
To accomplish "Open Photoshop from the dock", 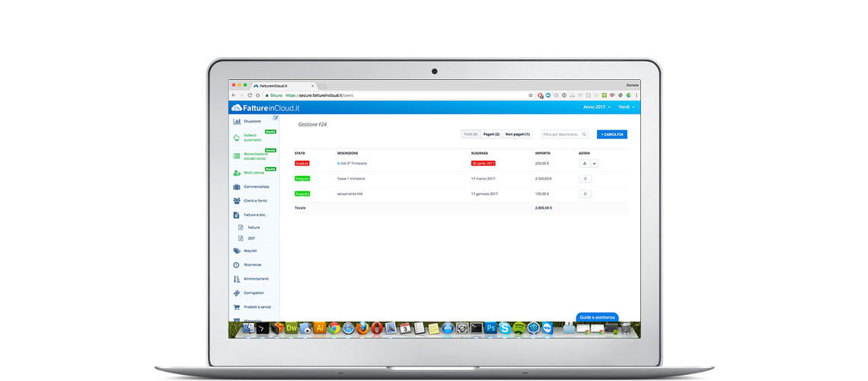I will 490,328.
